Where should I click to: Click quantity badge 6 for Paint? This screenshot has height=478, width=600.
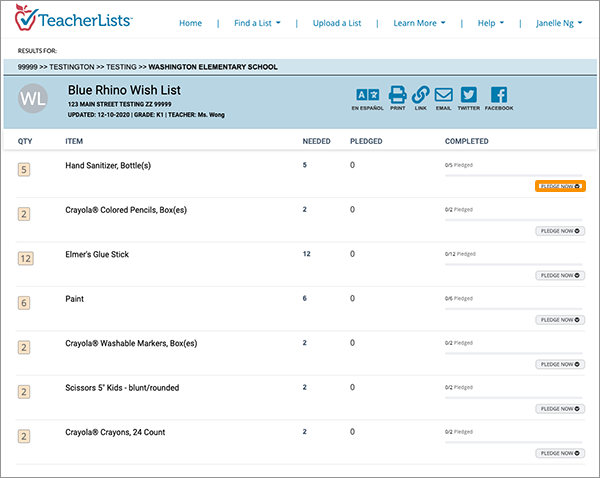pyautogui.click(x=24, y=303)
